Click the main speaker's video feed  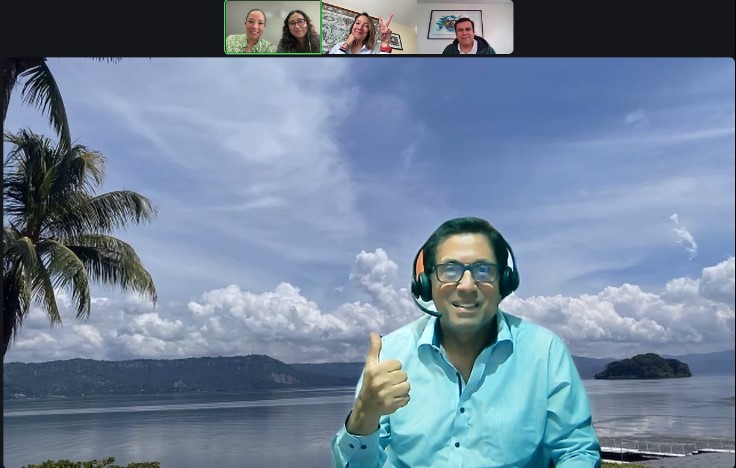coord(368,262)
